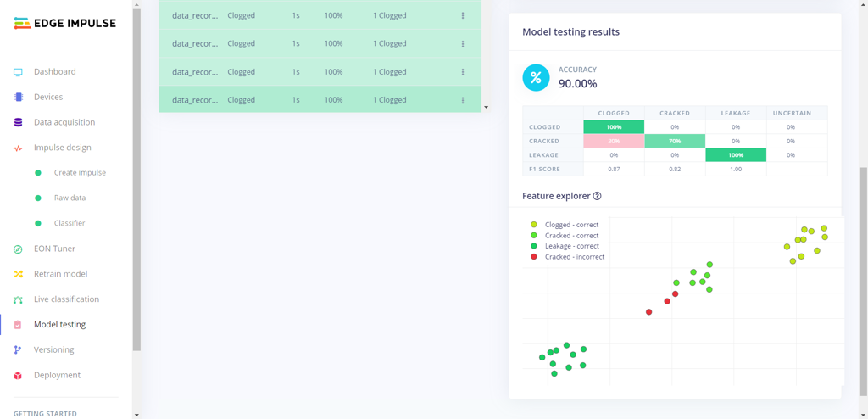This screenshot has width=868, height=419.
Task: Click the Dashboard monitor icon
Action: (18, 72)
